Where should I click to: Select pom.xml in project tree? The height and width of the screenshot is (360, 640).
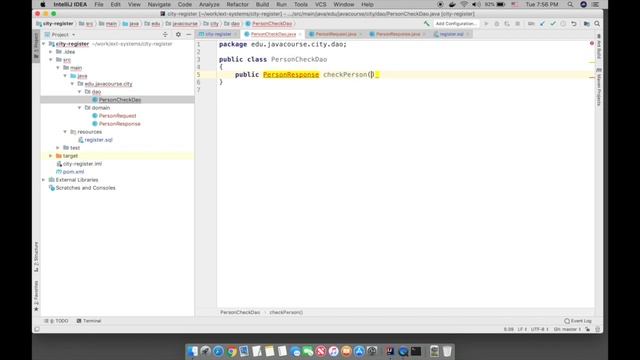point(73,172)
